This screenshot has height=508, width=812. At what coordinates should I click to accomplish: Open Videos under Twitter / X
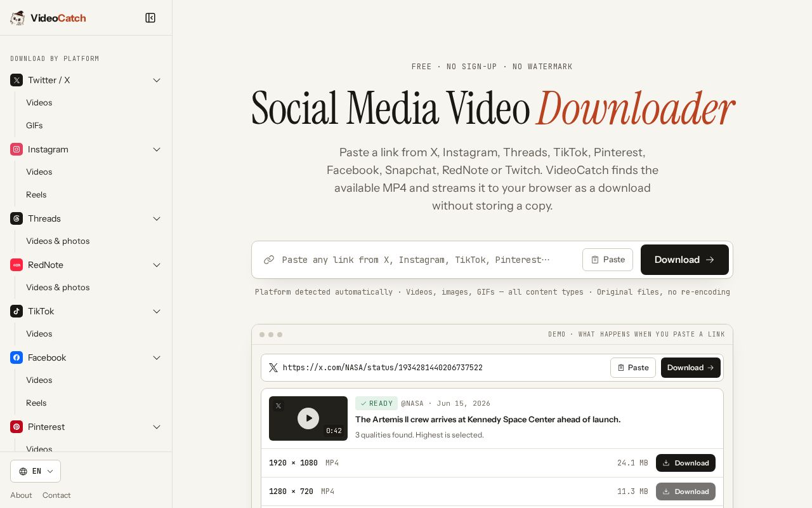coord(39,103)
